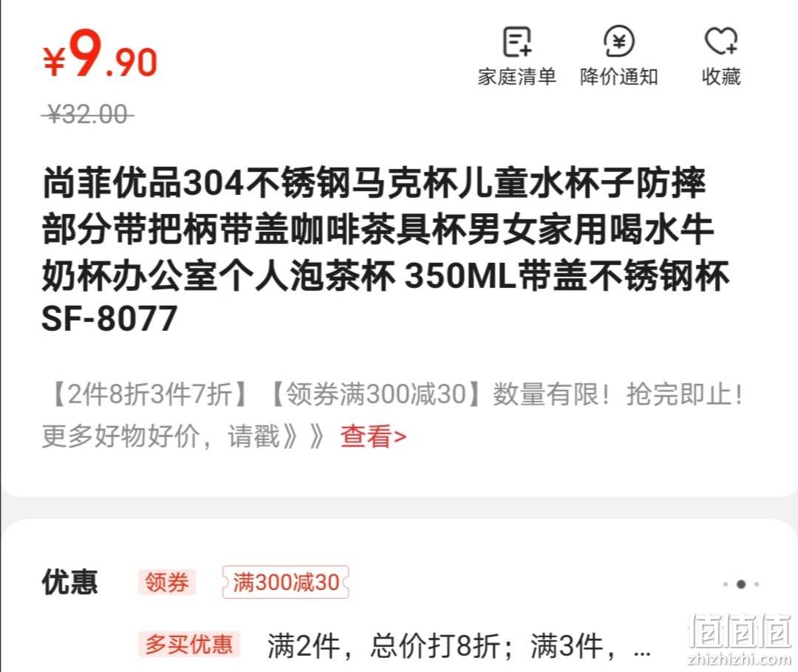Tap the 降价通知 yen bubble icon
The image size is (798, 672).
[619, 41]
